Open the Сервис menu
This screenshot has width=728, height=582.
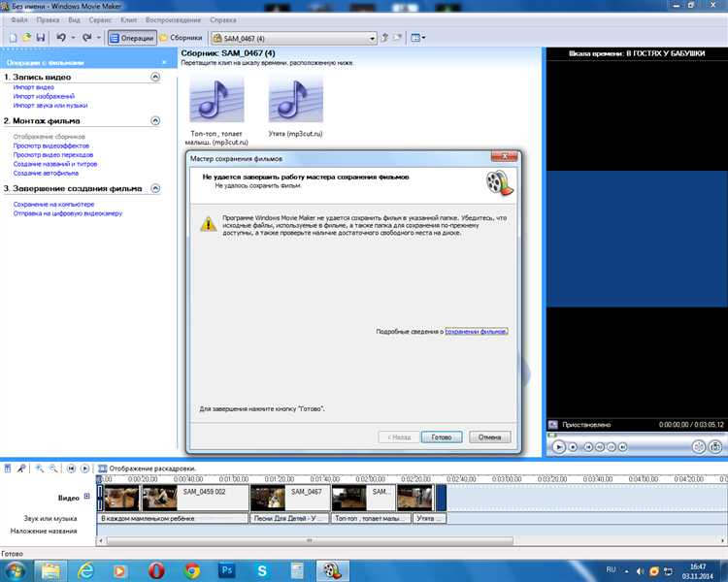click(x=100, y=20)
